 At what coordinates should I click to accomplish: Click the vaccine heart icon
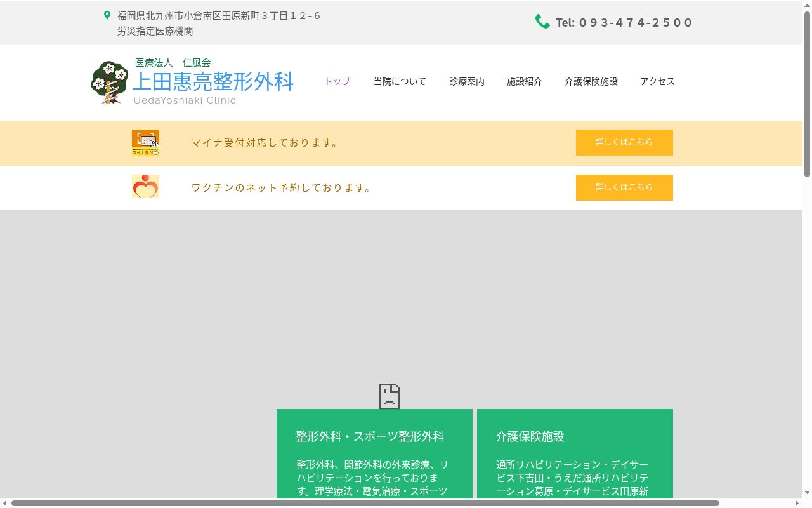click(145, 187)
